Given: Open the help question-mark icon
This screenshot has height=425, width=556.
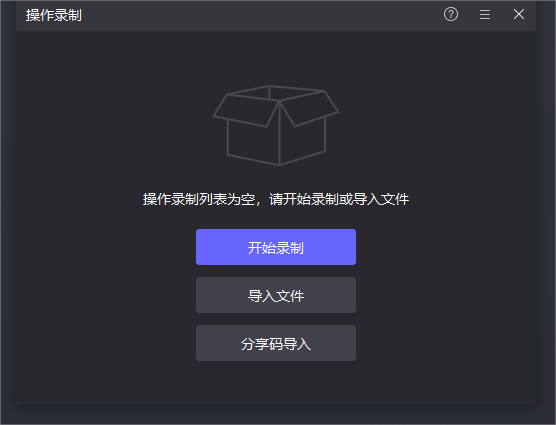Looking at the screenshot, I should click(451, 15).
